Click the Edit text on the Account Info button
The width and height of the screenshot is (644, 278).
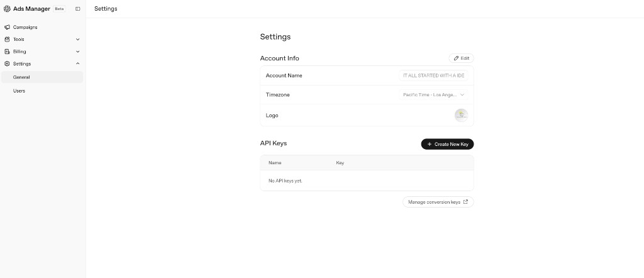click(465, 58)
